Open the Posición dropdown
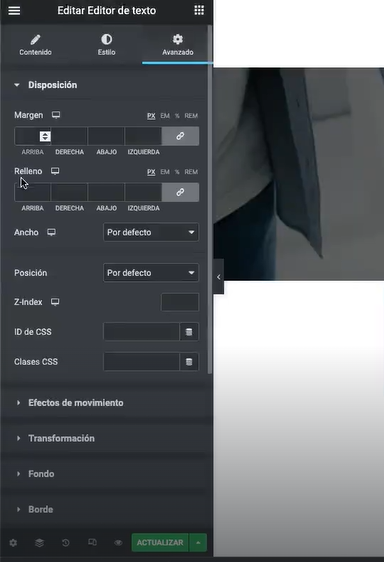This screenshot has height=562, width=384. (151, 273)
